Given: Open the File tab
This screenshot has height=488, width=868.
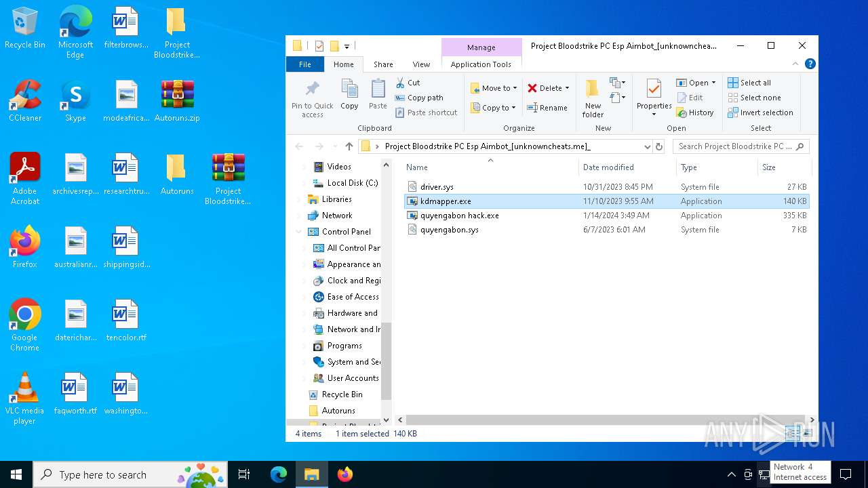Looking at the screenshot, I should [305, 64].
